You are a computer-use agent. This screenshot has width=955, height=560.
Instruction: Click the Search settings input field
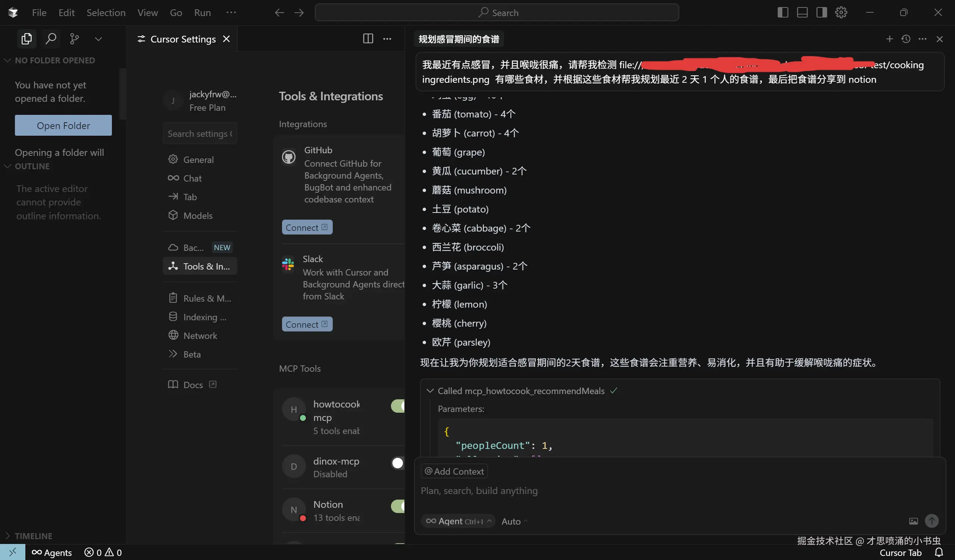click(x=199, y=133)
